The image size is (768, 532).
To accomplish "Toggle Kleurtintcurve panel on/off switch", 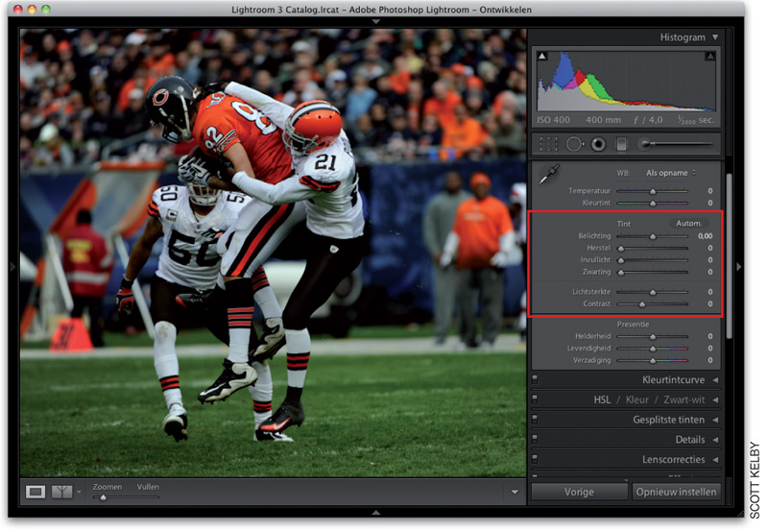I will pyautogui.click(x=535, y=379).
